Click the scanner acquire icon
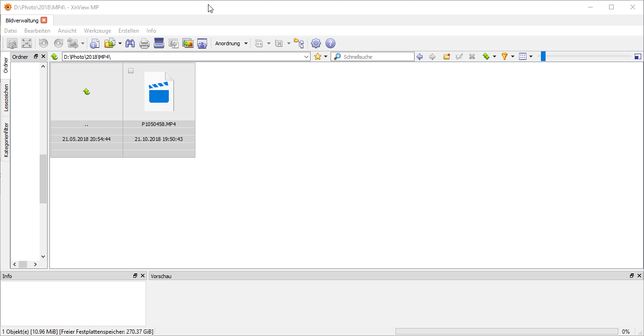This screenshot has width=644, height=336. pos(159,43)
